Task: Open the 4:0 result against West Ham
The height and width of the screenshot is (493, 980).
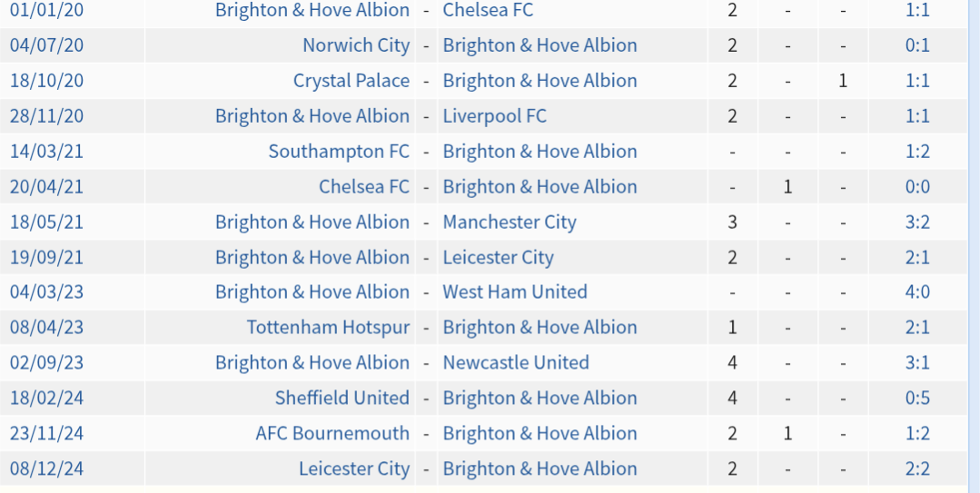Action: (916, 291)
